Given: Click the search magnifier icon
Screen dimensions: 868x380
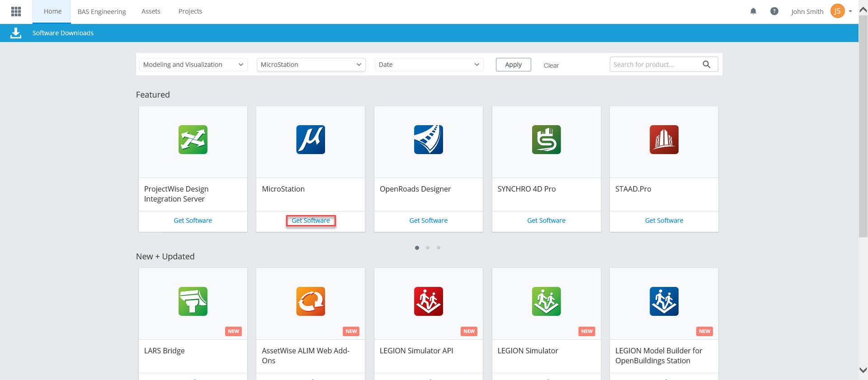Looking at the screenshot, I should coord(707,65).
